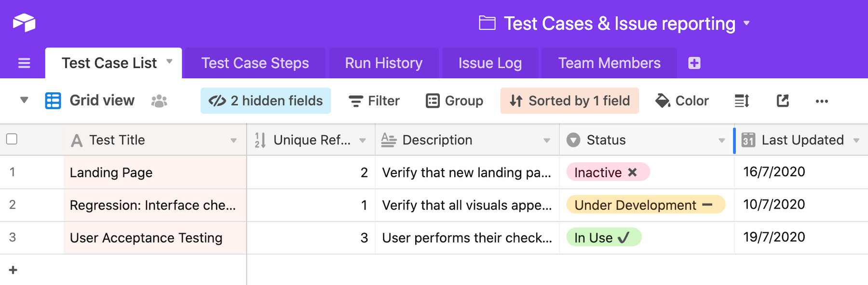Click the Airtable logo icon

24,23
